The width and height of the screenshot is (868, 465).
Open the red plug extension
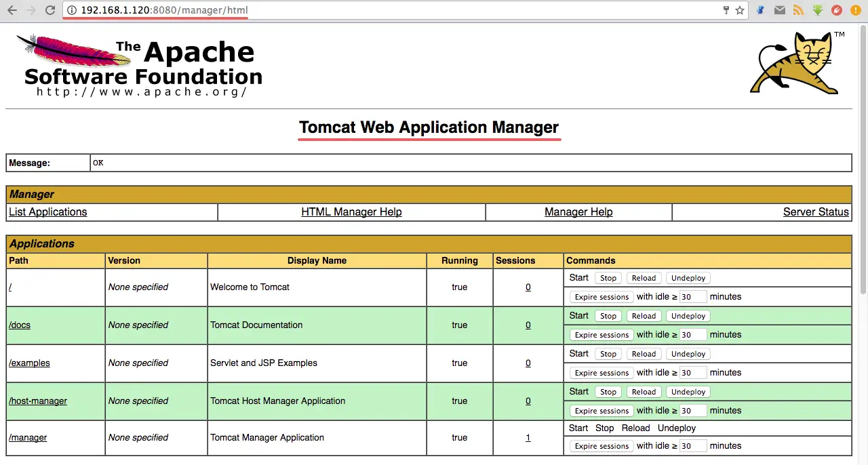point(837,10)
